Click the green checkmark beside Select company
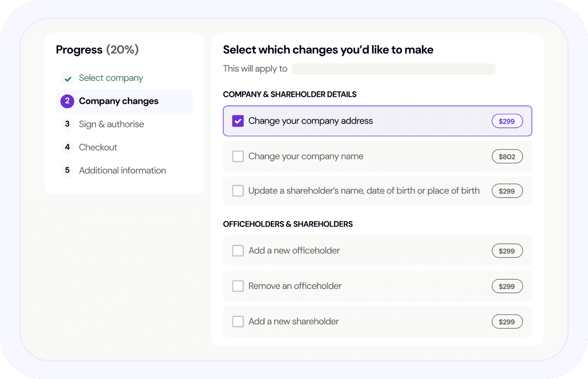The width and height of the screenshot is (588, 379). point(67,78)
